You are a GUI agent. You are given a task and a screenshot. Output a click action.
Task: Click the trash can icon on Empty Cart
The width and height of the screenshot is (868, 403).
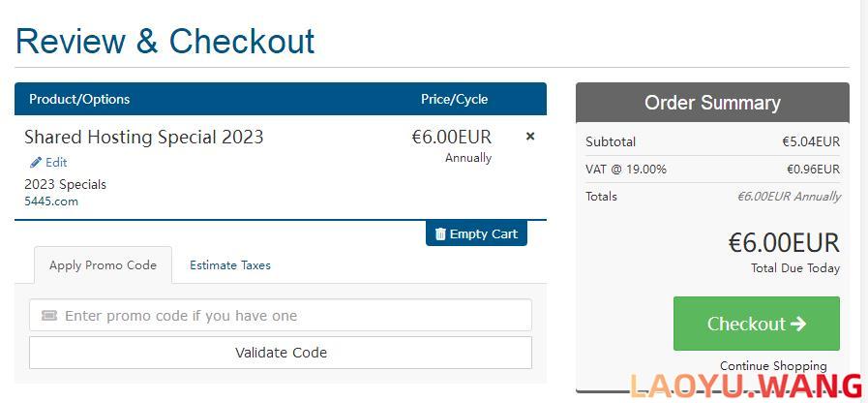pos(440,233)
